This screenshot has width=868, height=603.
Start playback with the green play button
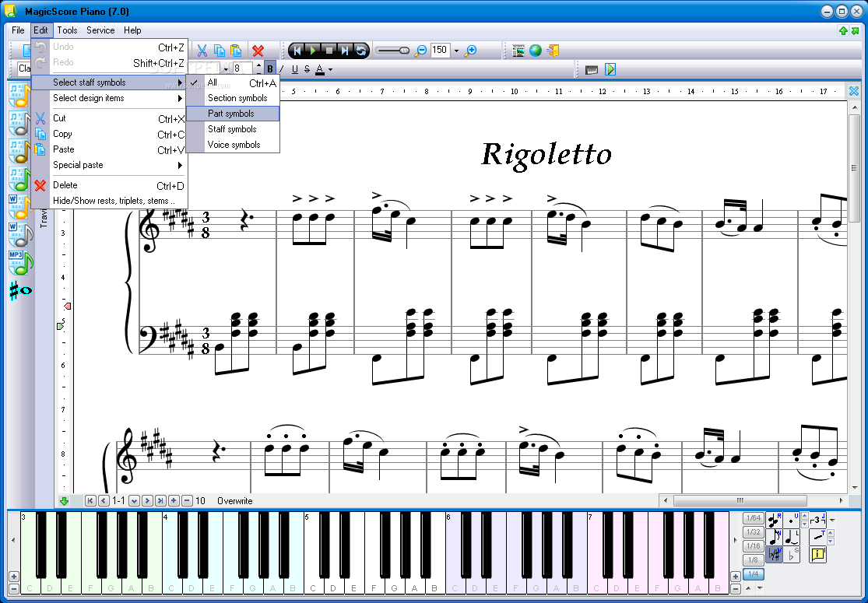[x=313, y=51]
